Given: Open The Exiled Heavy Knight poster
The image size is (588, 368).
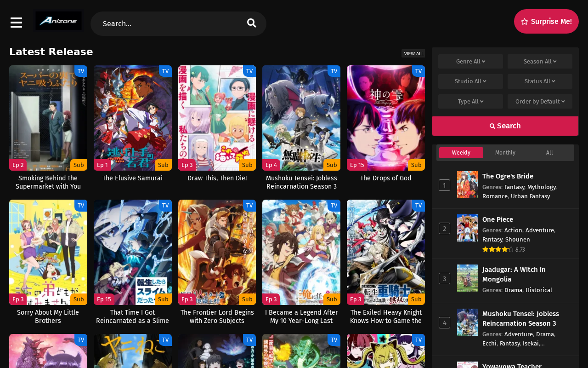Looking at the screenshot, I should click(386, 252).
